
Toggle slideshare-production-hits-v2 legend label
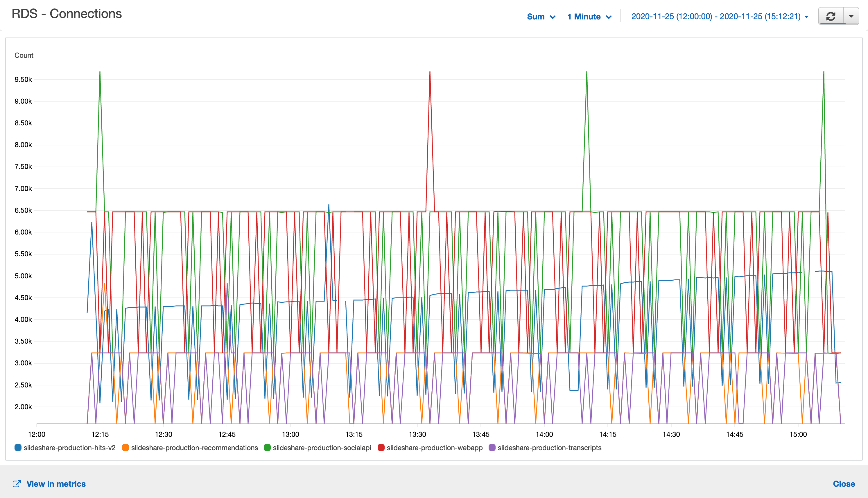[69, 448]
